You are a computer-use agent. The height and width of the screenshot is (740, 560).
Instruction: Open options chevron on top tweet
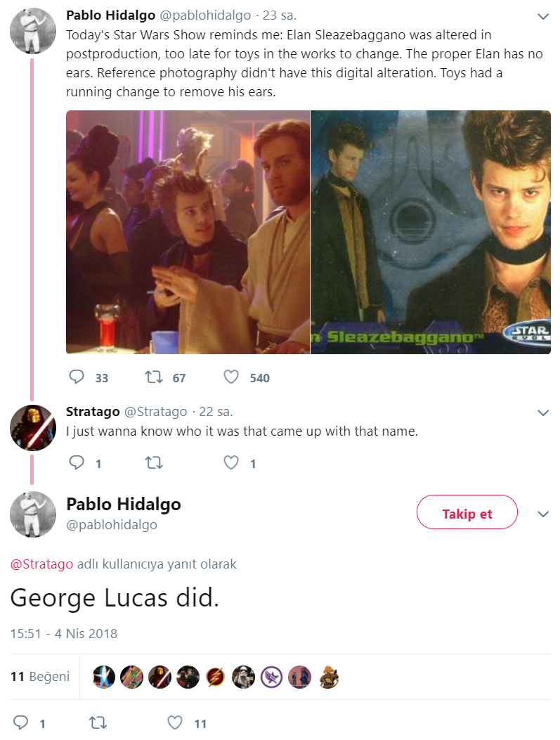coord(542,16)
